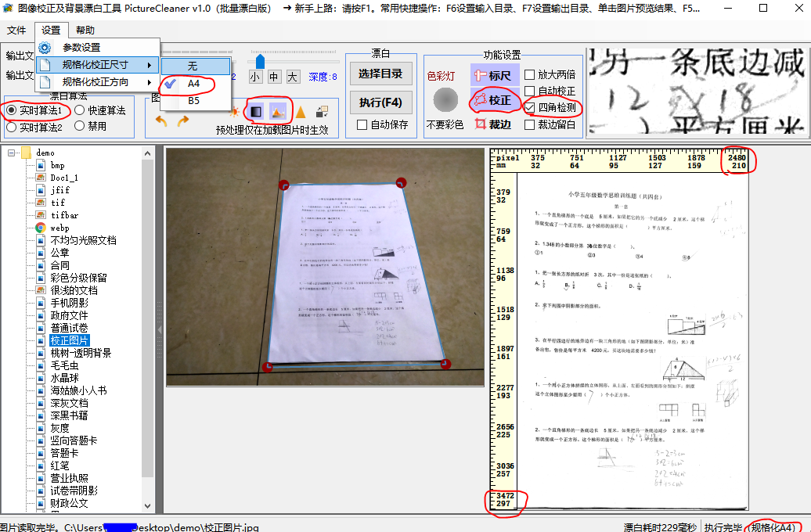Viewport: 811px width, 532px height.
Task: Click the top-right red corner handle on photo
Action: pos(401,182)
